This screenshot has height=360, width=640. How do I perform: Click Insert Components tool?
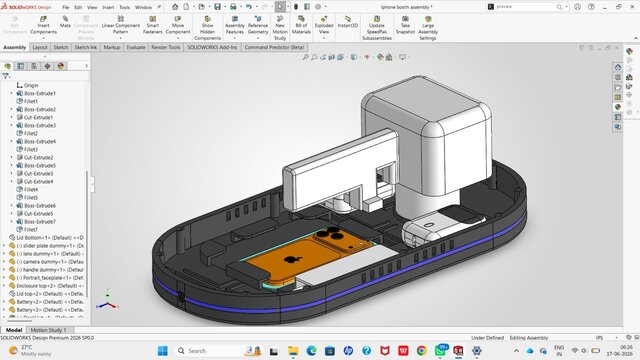point(43,25)
